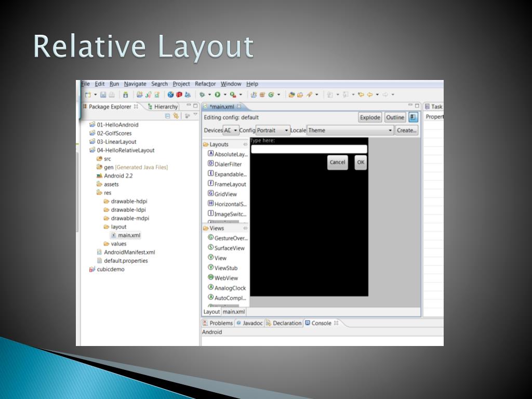
Task: Click the Search flashlight toolbar icon
Action: [x=309, y=95]
